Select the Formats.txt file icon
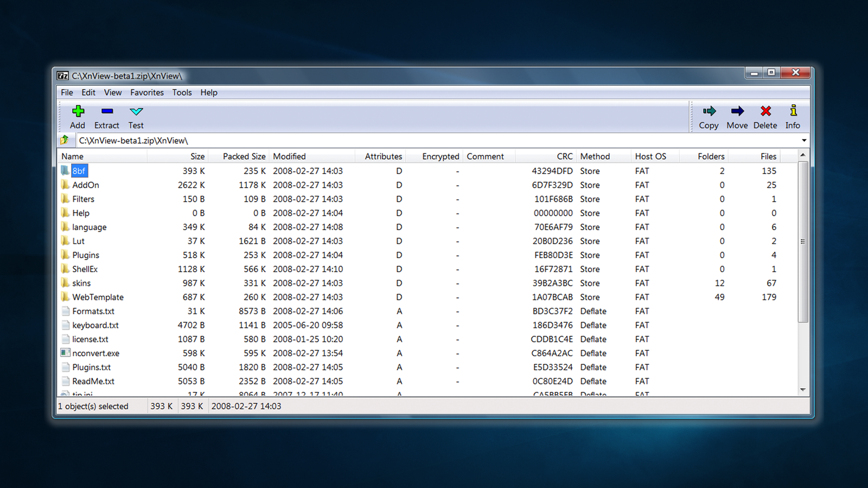Image resolution: width=868 pixels, height=488 pixels. pyautogui.click(x=66, y=311)
